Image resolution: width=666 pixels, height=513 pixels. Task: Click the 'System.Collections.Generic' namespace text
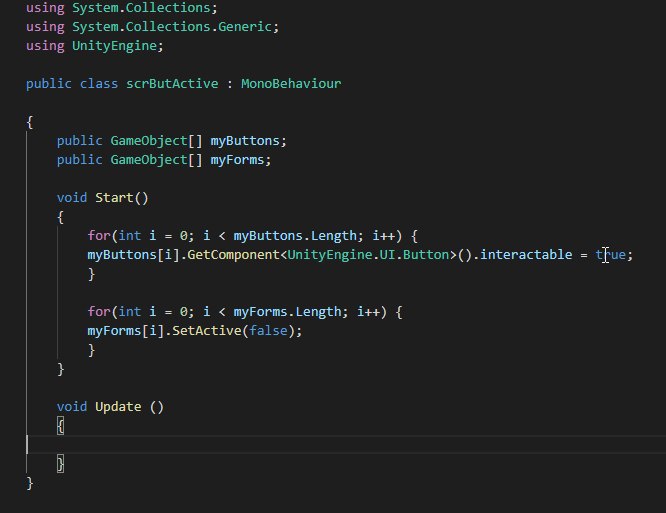(172, 27)
